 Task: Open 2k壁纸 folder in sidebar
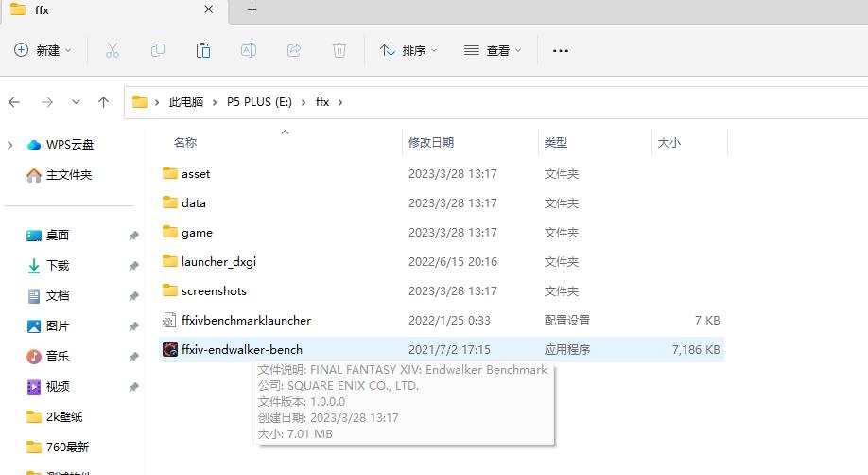pyautogui.click(x=64, y=416)
